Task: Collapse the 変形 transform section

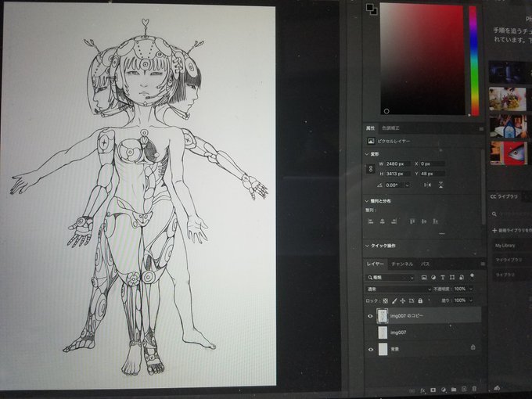Action: (x=367, y=154)
